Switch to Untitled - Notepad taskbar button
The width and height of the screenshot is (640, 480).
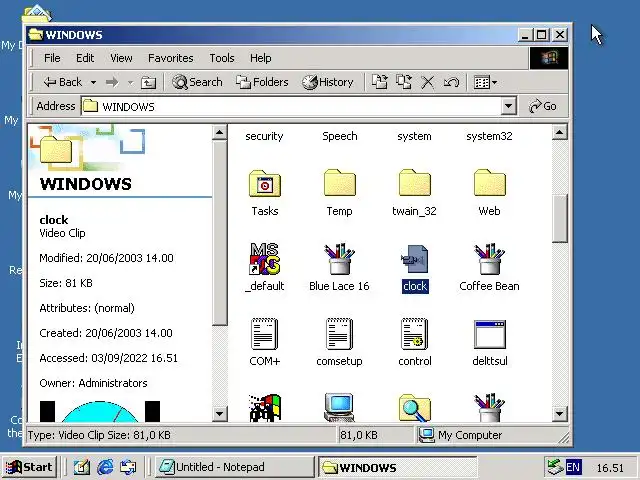[x=235, y=467]
